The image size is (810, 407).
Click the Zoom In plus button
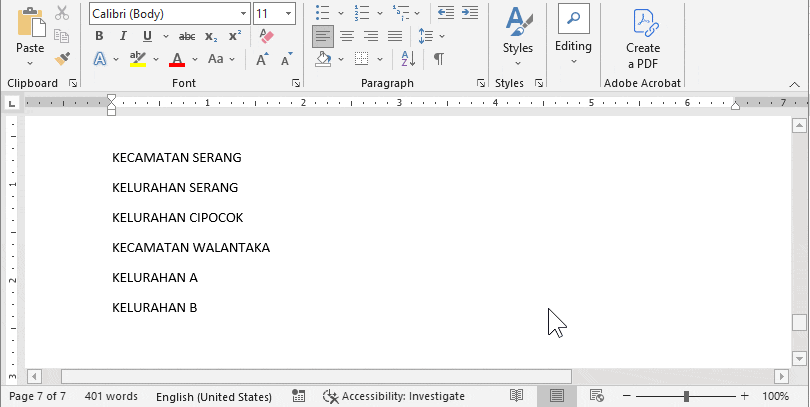point(744,396)
